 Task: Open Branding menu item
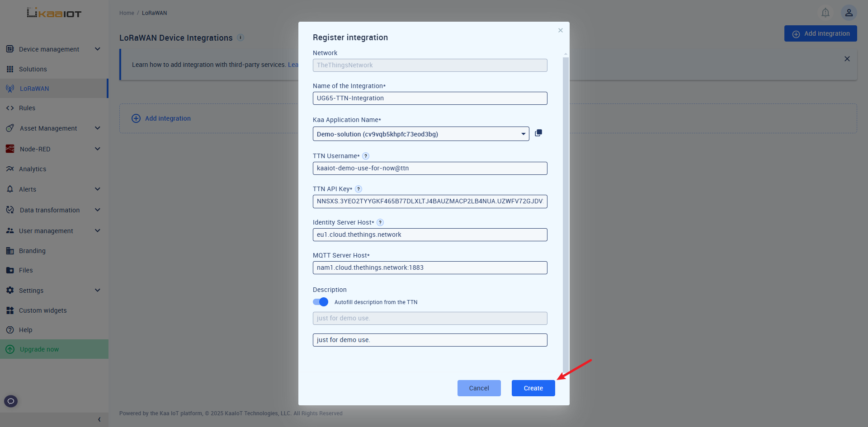[54, 251]
